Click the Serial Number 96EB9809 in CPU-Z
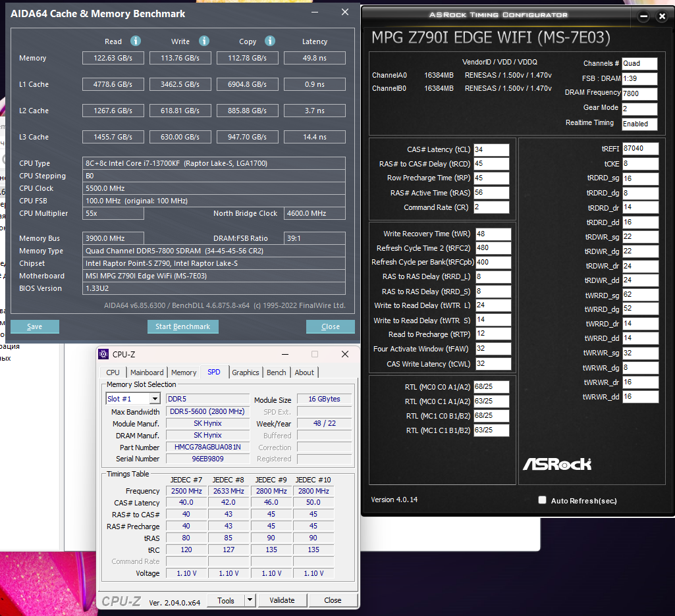 coord(207,459)
